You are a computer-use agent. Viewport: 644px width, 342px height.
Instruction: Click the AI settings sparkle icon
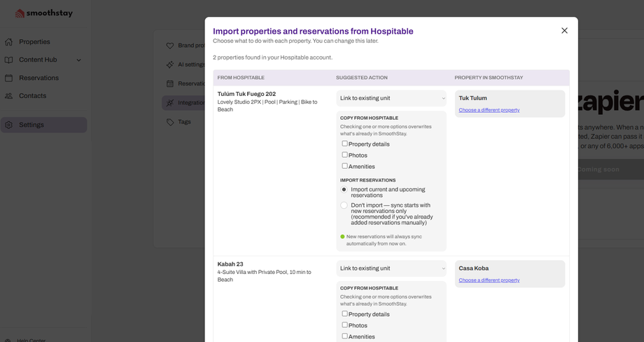[x=170, y=64]
